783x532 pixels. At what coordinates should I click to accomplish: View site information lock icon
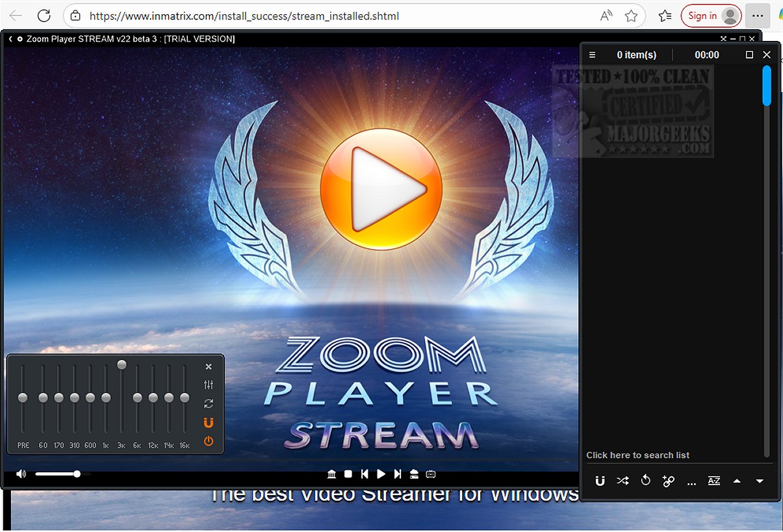point(76,16)
